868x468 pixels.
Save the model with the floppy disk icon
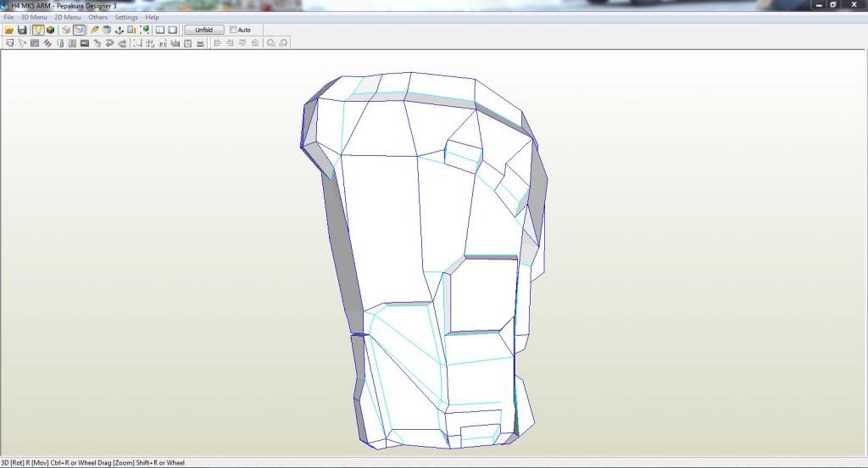22,30
